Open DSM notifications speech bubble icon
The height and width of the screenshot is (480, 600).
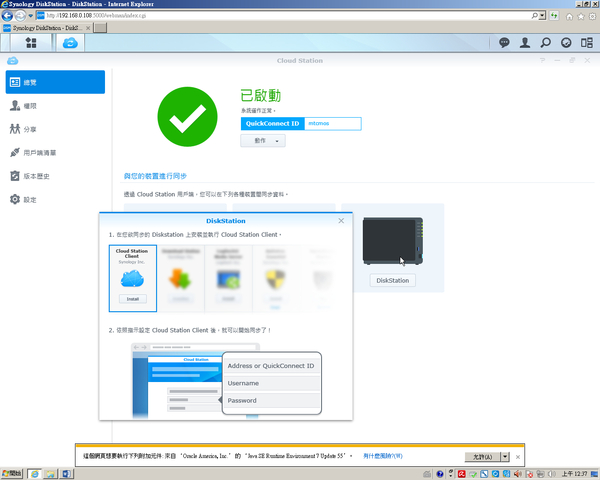click(x=504, y=42)
